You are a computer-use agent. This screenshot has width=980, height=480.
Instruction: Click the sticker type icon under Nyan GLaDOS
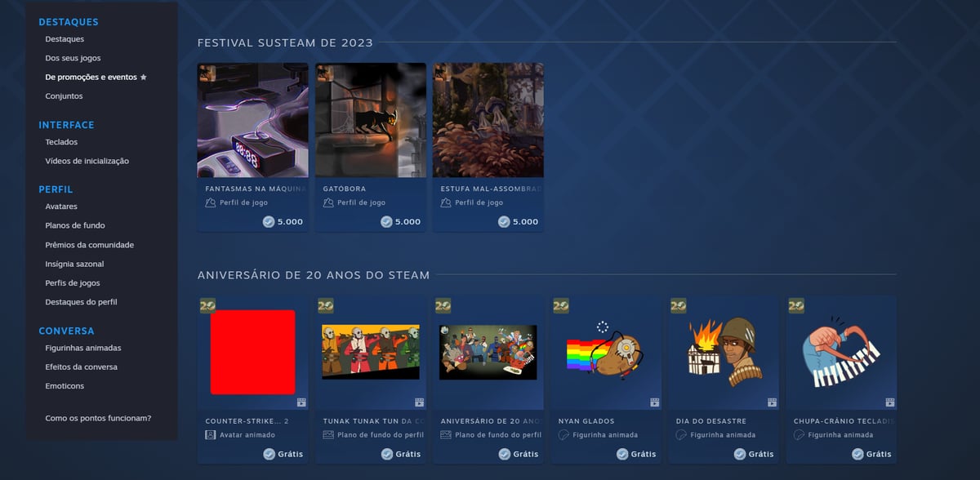[563, 435]
